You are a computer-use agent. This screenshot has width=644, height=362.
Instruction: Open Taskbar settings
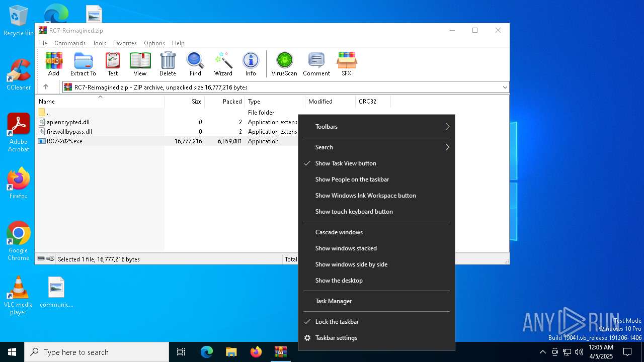376,338
